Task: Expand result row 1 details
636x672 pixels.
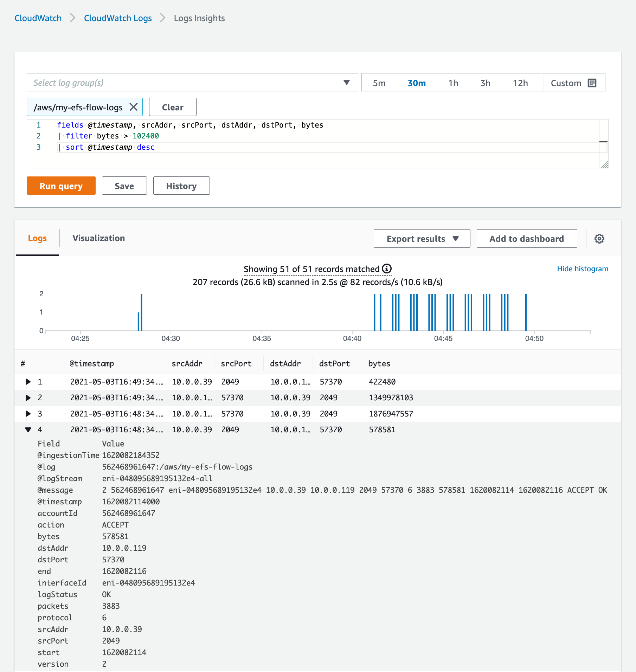Action: [28, 382]
